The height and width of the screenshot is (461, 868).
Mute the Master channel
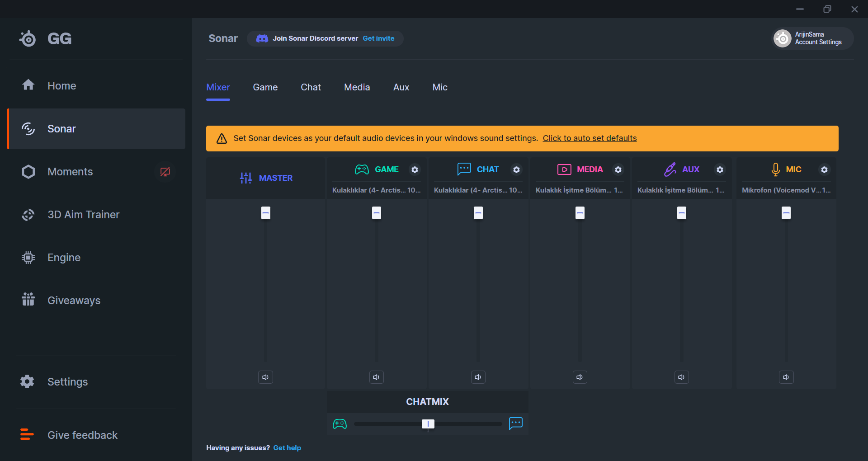(x=265, y=377)
